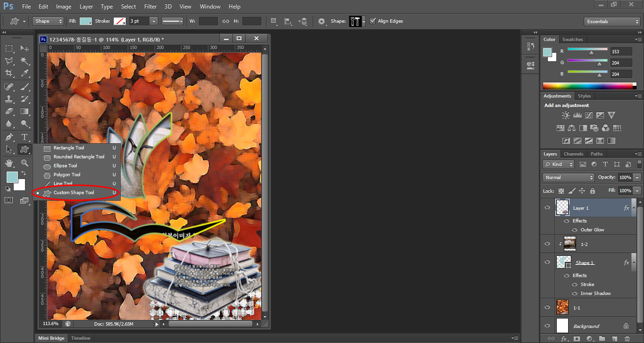
Task: Select the Magic Wand tool
Action: 25,61
